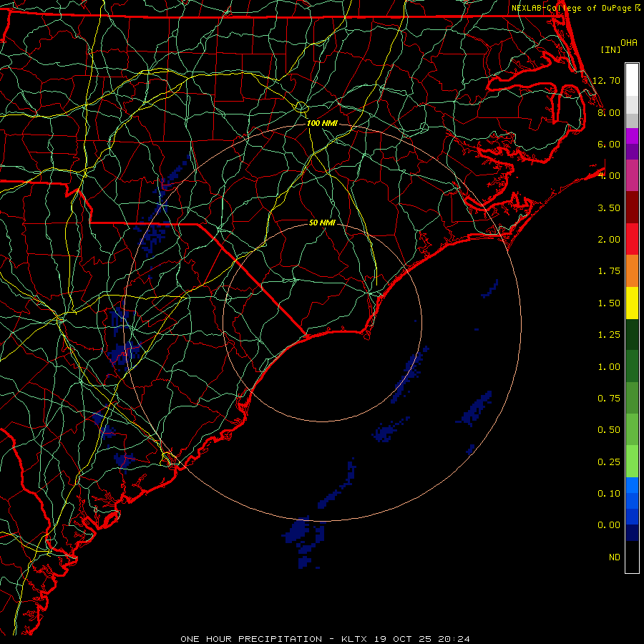
Task: Click the ND no-data label
Action: 615,557
